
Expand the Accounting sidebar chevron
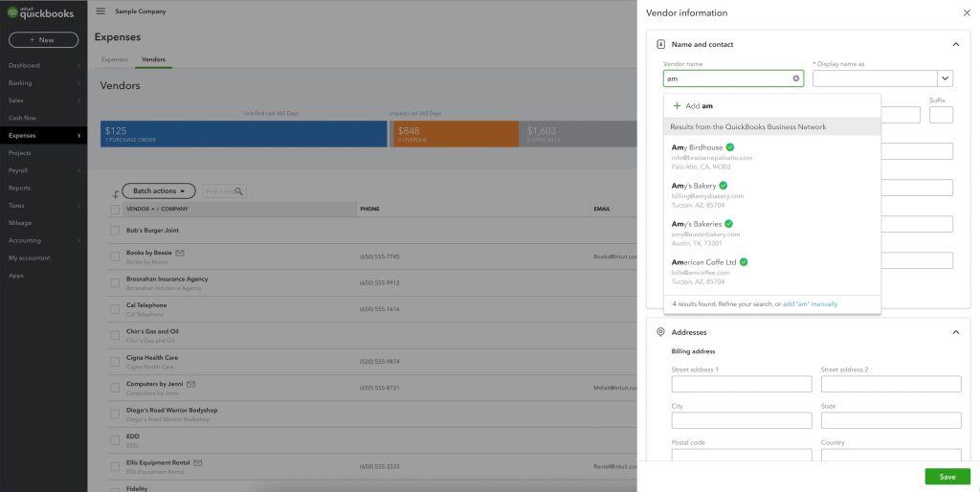[x=78, y=240]
